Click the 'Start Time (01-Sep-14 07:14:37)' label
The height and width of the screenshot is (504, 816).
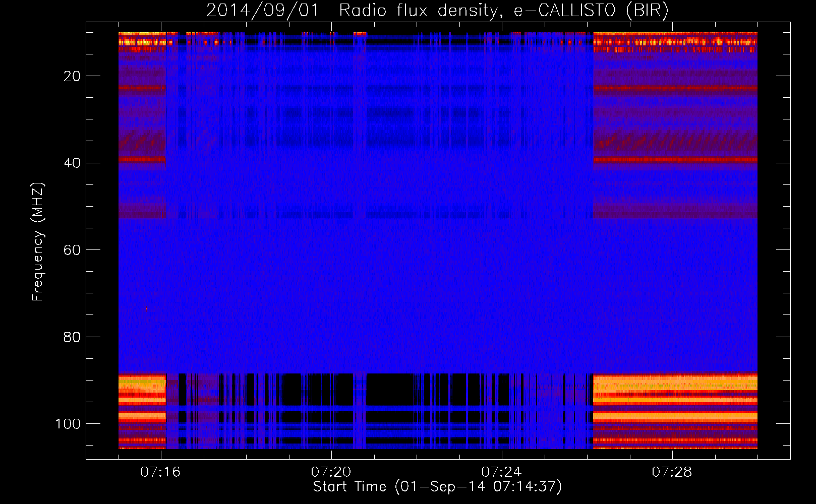(437, 487)
